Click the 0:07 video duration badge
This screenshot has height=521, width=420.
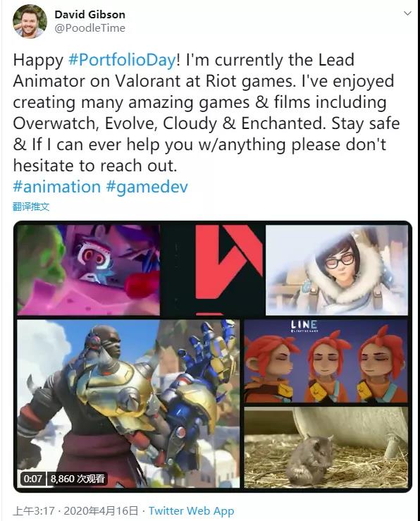coord(33,479)
